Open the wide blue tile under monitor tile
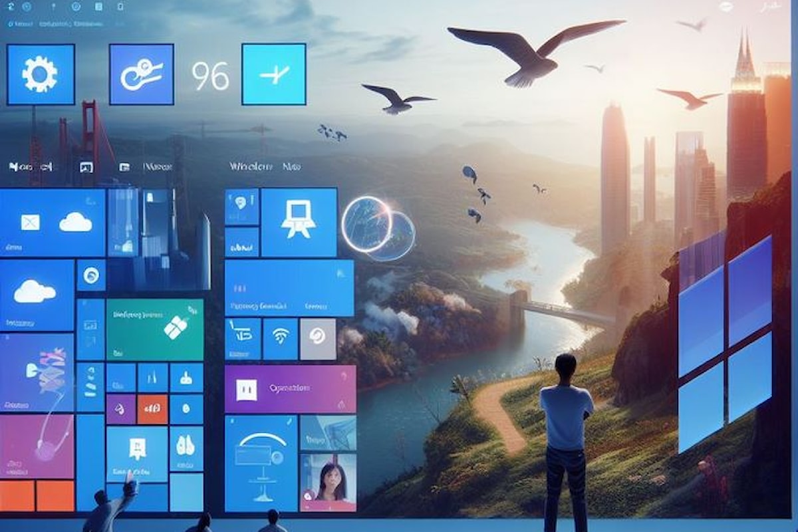The height and width of the screenshot is (532, 798). 289,288
